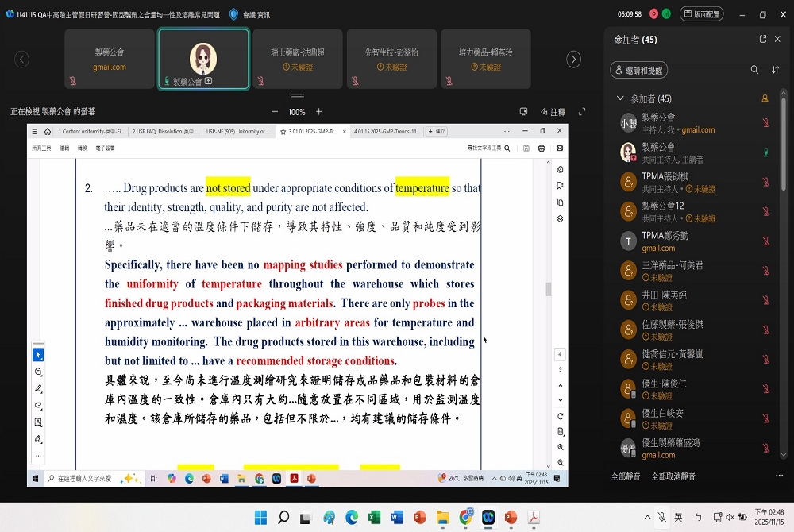Click the 邀請和提醒 button

tap(639, 70)
